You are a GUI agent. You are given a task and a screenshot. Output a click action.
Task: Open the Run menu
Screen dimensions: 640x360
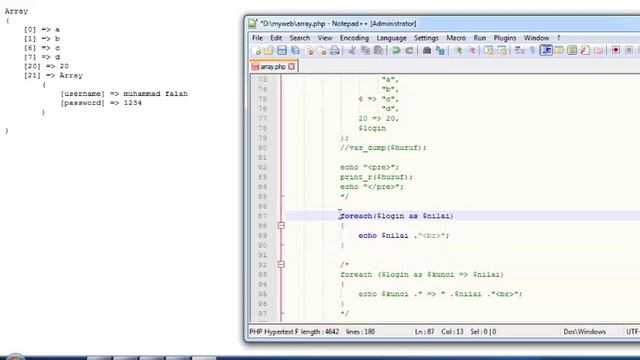(480, 38)
